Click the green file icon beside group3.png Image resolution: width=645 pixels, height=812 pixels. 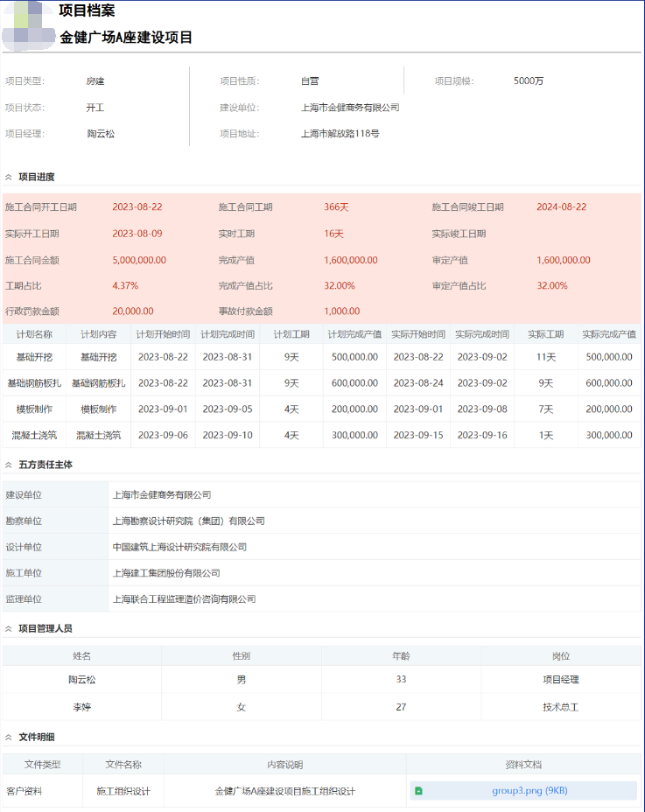click(418, 791)
